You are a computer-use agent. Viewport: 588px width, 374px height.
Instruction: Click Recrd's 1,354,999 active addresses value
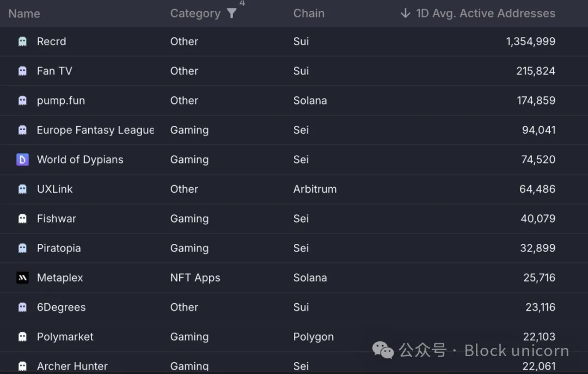click(x=530, y=42)
